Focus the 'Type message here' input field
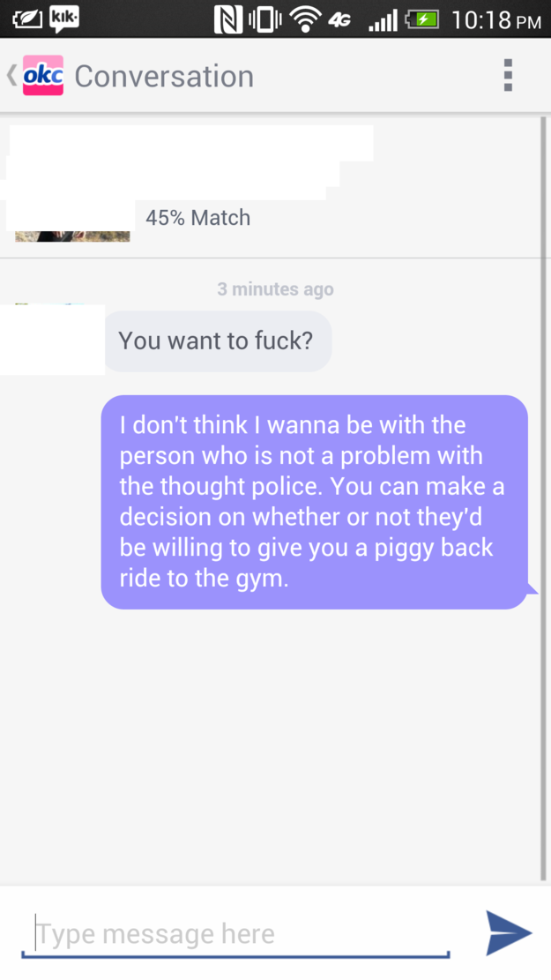 tap(235, 934)
